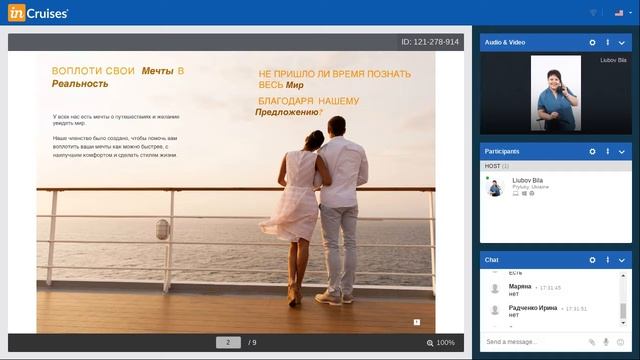The height and width of the screenshot is (360, 640).
Task: Open Participants panel more options menu
Action: (607, 151)
